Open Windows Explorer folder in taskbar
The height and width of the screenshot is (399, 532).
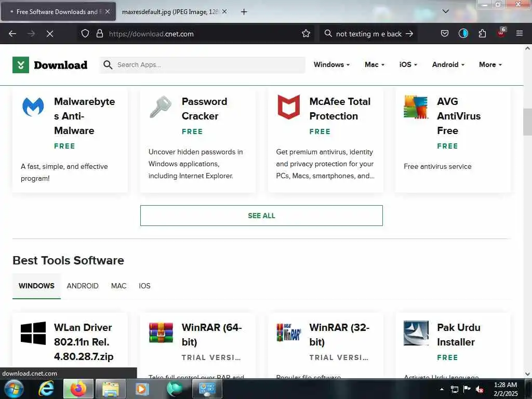[111, 389]
